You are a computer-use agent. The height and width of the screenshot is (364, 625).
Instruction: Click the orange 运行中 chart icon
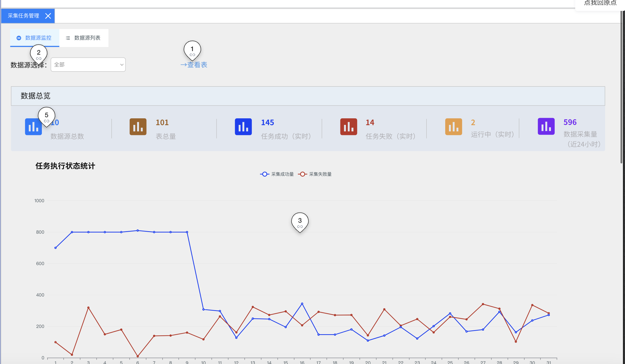454,127
